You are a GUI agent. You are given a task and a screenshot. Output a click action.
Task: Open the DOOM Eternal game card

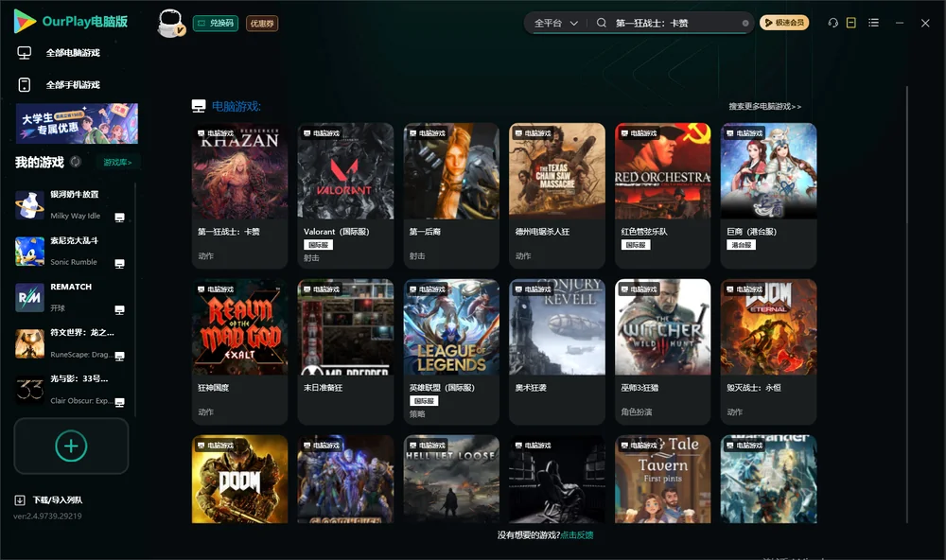click(x=768, y=352)
